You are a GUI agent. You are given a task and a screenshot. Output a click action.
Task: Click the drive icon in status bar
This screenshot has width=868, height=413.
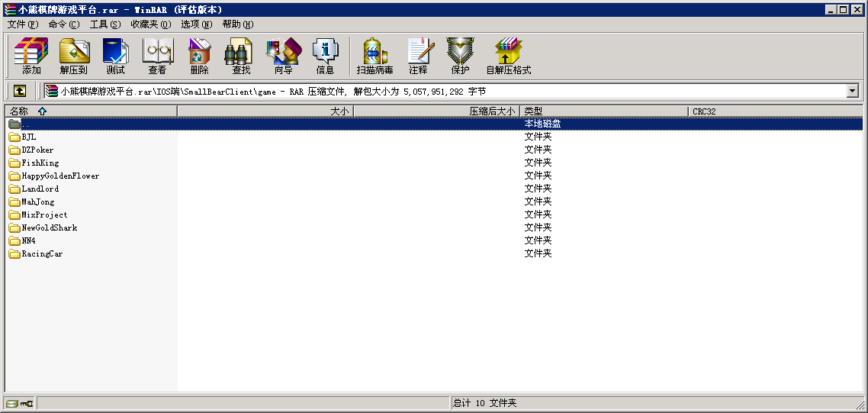(x=12, y=403)
